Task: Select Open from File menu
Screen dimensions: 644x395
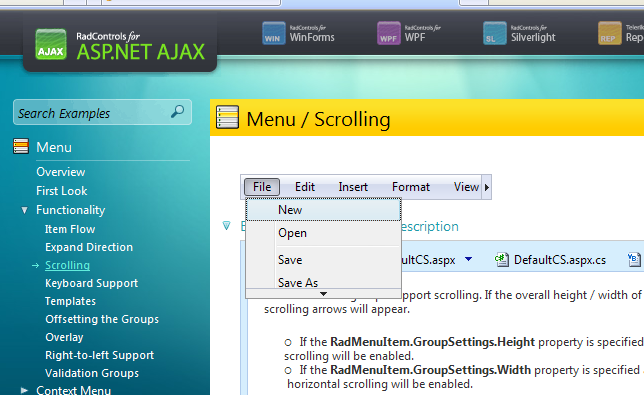Action: [x=323, y=233]
